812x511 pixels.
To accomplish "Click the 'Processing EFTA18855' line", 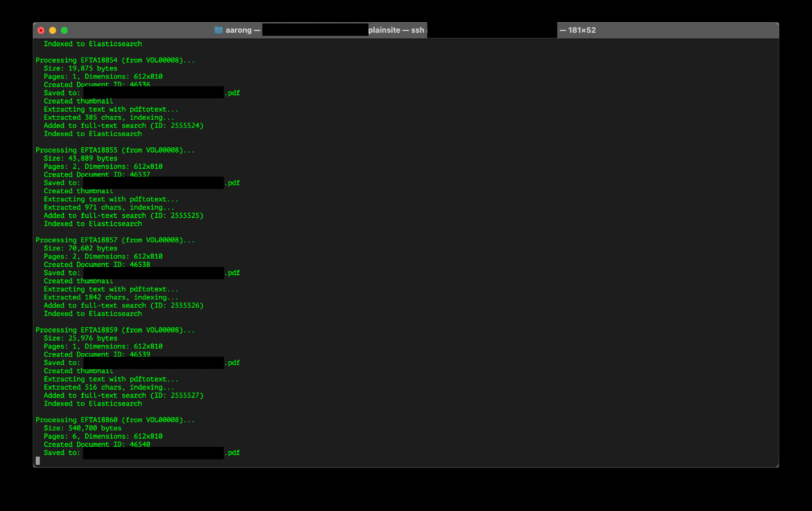I will click(115, 150).
